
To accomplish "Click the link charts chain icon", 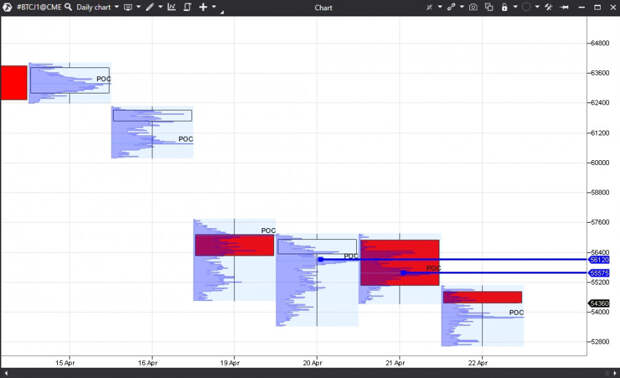I will [451, 7].
